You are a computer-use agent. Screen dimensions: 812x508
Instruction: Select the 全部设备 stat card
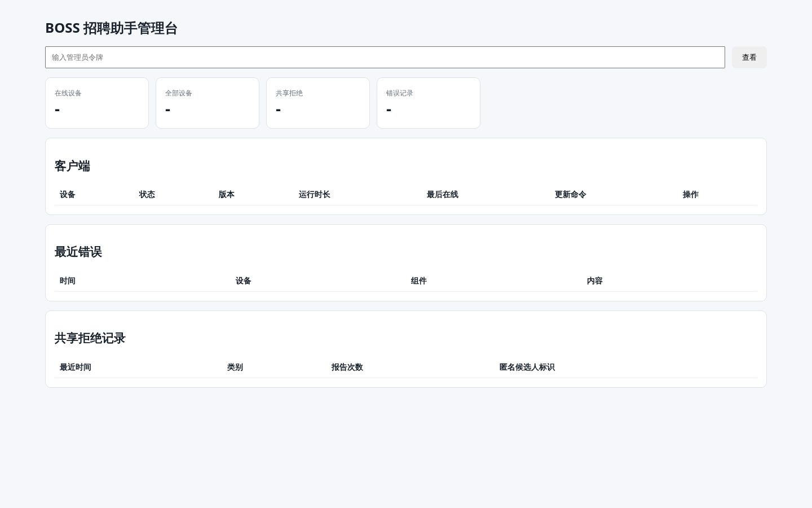208,103
